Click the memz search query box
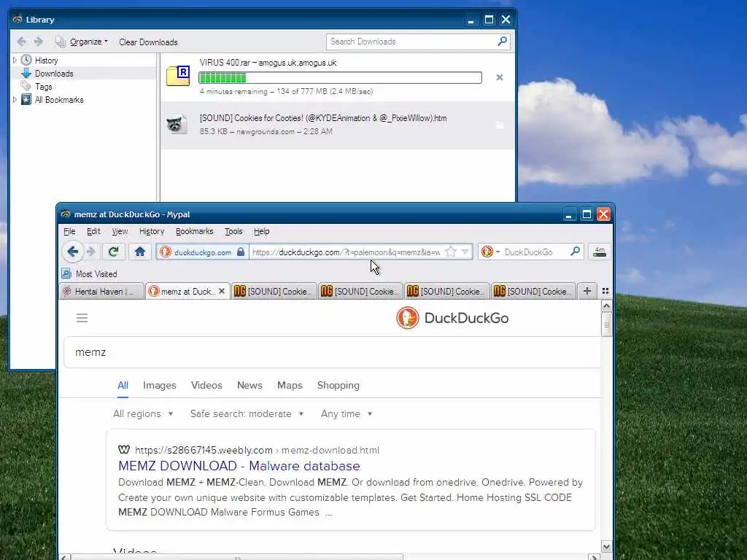The height and width of the screenshot is (560, 747). point(332,352)
